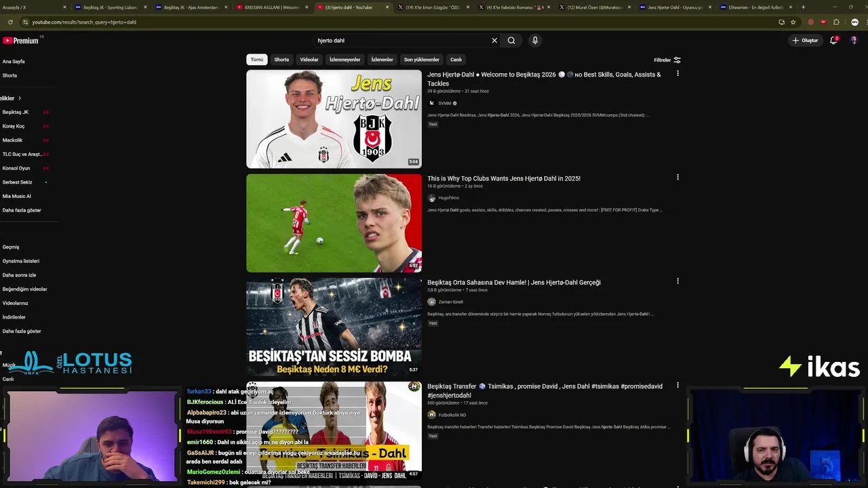Open Oynatma listeleri playlists
The width and height of the screenshot is (868, 488).
point(21,261)
